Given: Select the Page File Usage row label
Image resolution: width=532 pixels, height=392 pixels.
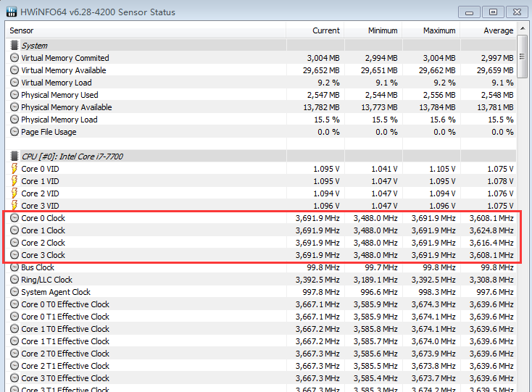Looking at the screenshot, I should [x=49, y=132].
